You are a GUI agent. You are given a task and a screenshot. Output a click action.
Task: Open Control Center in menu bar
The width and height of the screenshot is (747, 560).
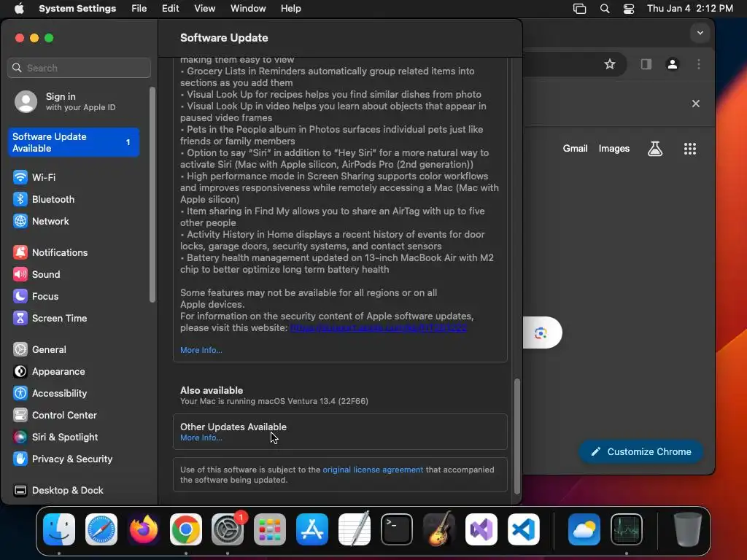pyautogui.click(x=628, y=9)
